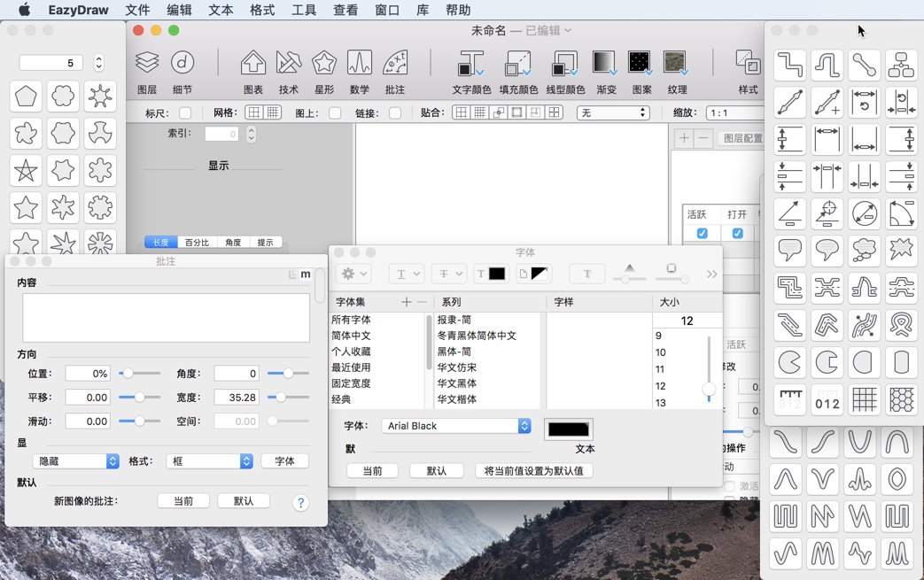Open the 星形 star shapes icon
The image size is (924, 580).
[323, 62]
